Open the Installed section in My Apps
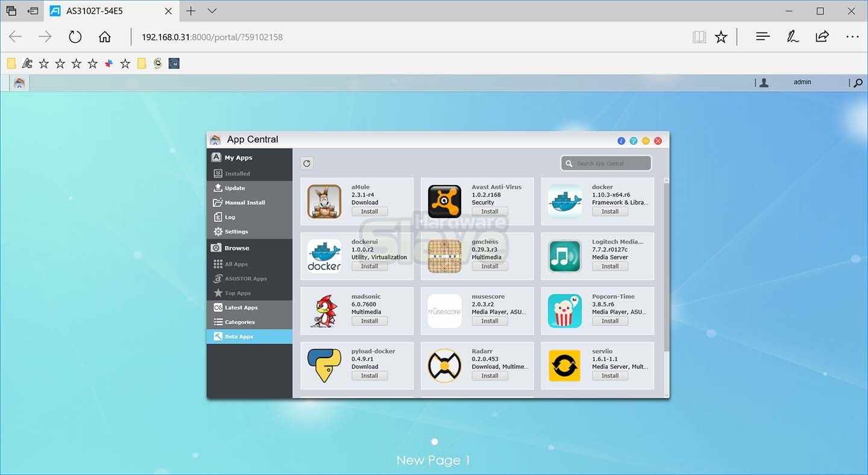This screenshot has width=868, height=475. (x=250, y=174)
